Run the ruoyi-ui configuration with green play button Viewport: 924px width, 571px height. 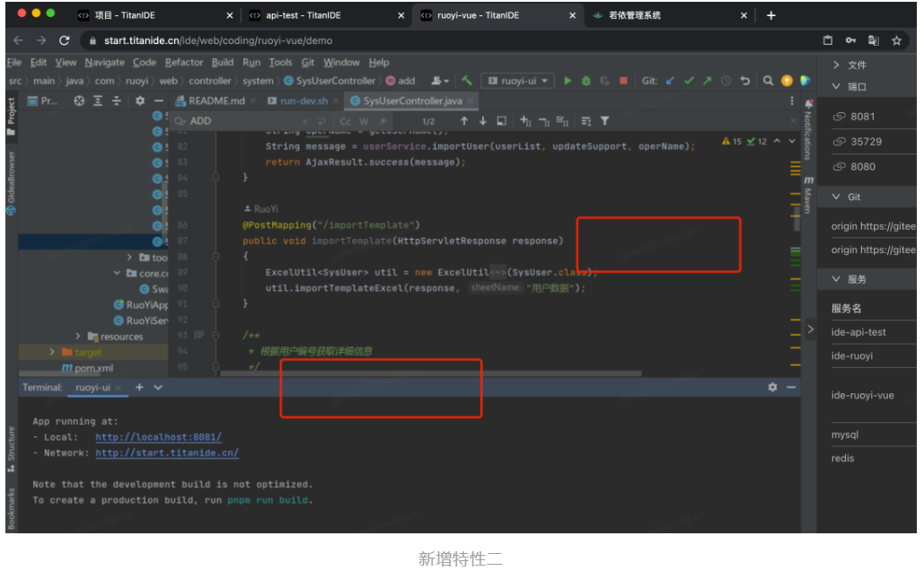coord(568,81)
